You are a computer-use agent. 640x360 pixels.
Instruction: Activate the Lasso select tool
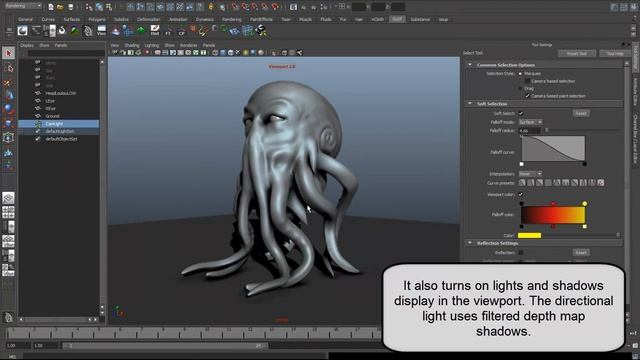pyautogui.click(x=9, y=68)
